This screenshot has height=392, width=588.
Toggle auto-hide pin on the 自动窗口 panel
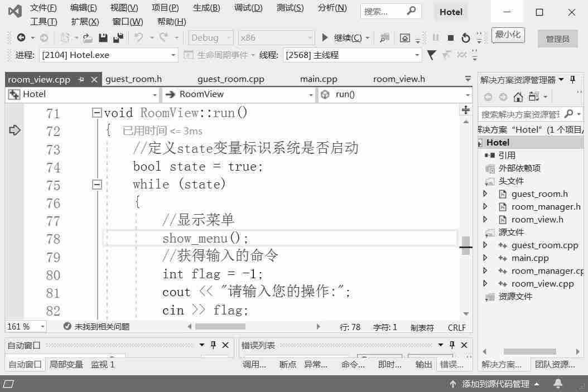[213, 345]
